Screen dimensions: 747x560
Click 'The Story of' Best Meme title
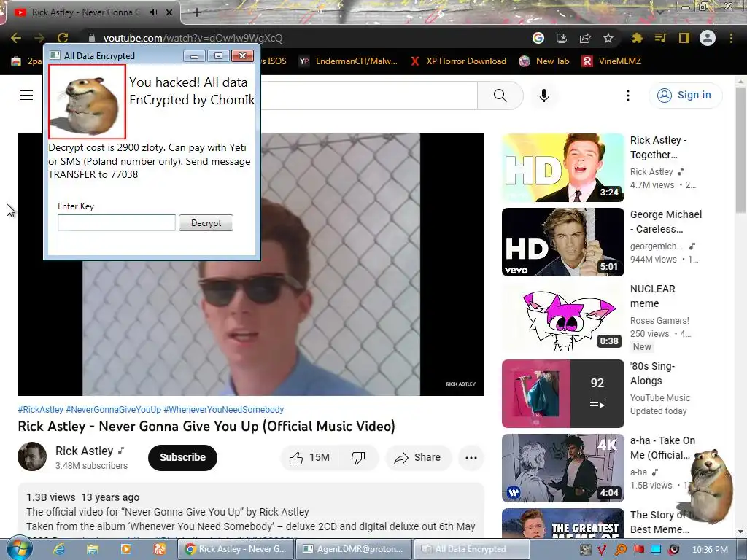click(659, 522)
